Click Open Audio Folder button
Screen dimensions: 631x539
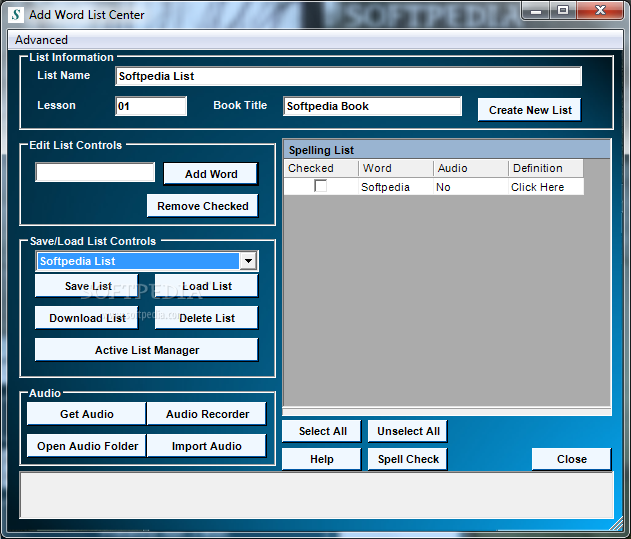click(87, 446)
